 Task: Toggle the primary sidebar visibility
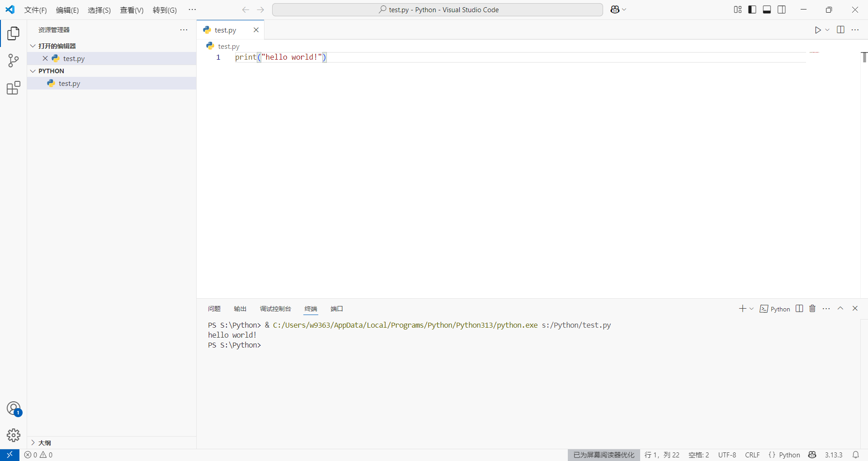pos(752,9)
